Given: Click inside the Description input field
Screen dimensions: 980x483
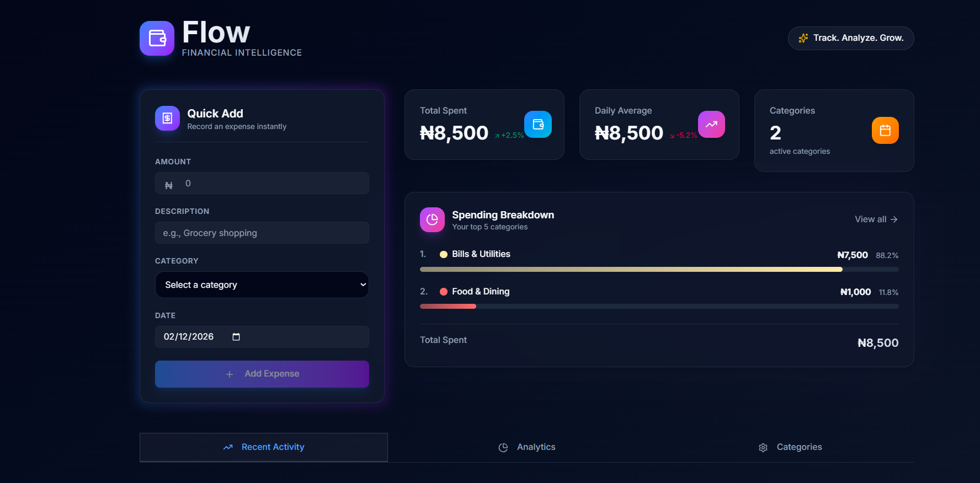Looking at the screenshot, I should (262, 233).
